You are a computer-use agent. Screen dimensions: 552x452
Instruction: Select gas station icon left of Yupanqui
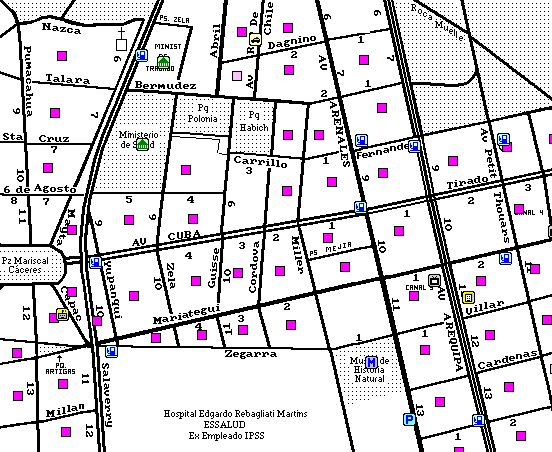[95, 263]
